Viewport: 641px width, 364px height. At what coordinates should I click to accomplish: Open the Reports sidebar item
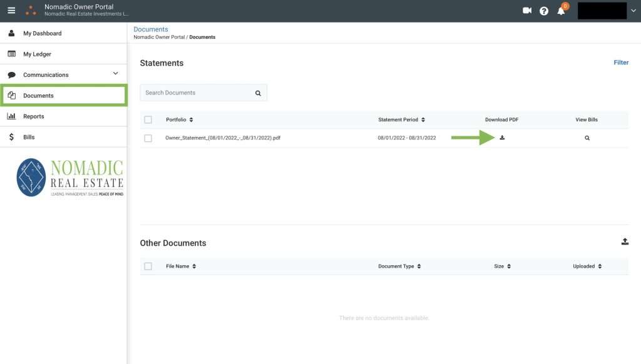coord(34,116)
